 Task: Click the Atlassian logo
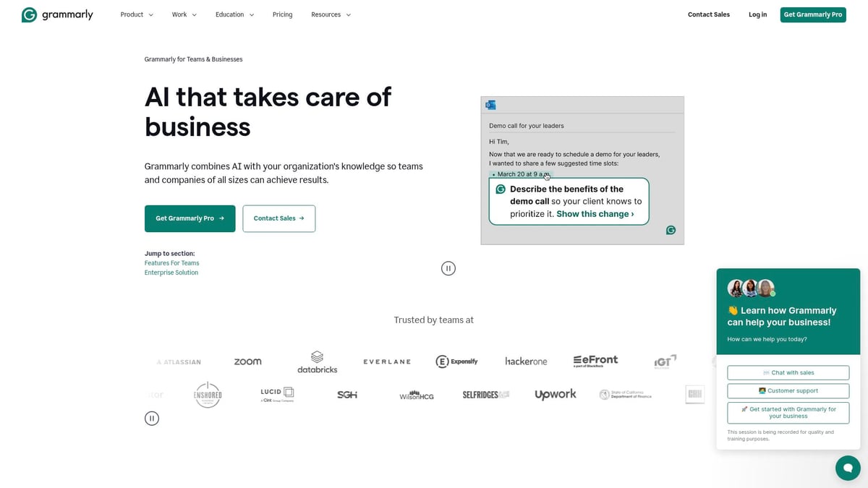[x=179, y=361]
